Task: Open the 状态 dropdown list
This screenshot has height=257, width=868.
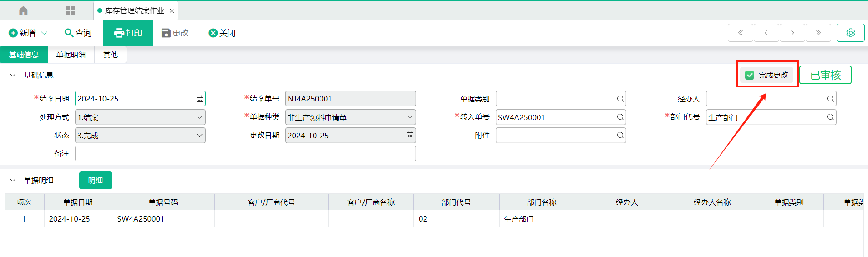Action: point(199,136)
